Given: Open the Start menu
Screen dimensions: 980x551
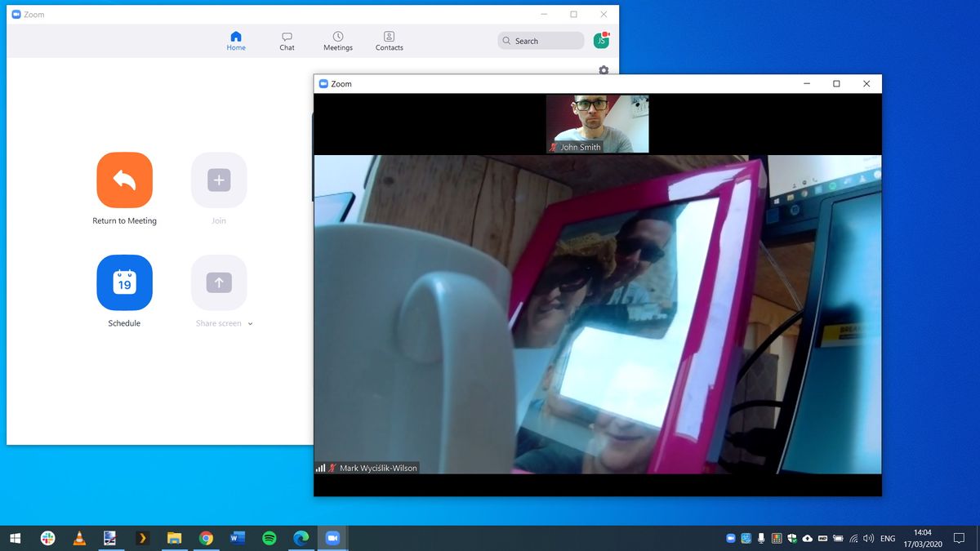Looking at the screenshot, I should click(x=16, y=538).
